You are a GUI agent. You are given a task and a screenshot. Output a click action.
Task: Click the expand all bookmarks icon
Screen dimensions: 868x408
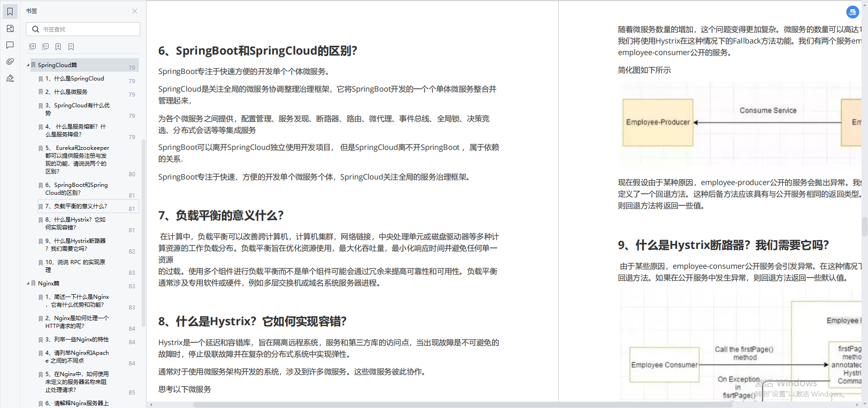tap(32, 47)
